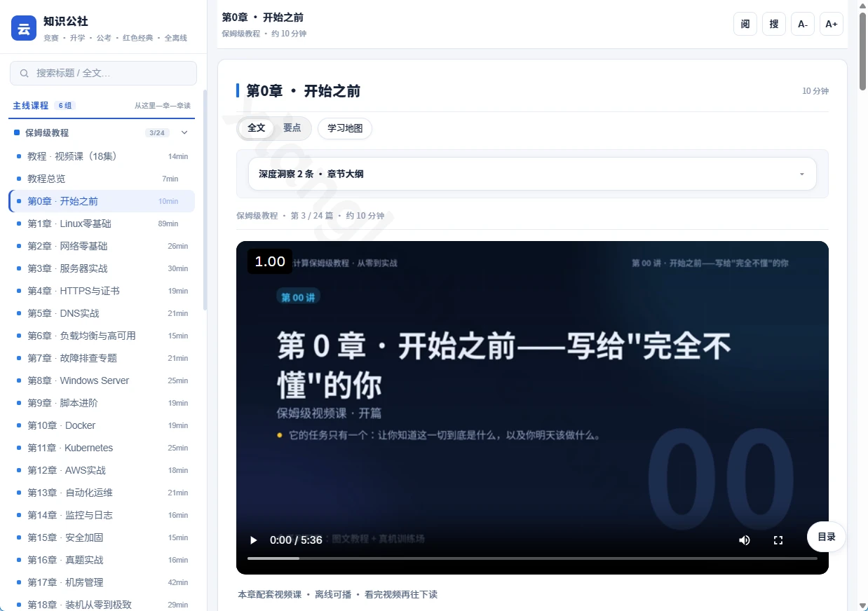Click the 0:00 / 5:36 time display
Viewport: 868px width, 611px height.
296,540
